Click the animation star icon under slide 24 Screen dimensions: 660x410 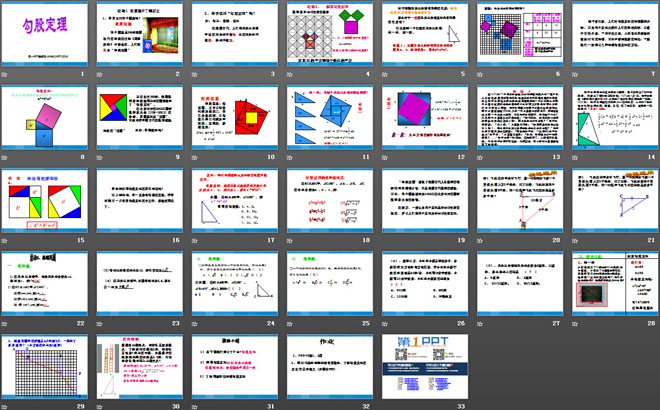194,324
